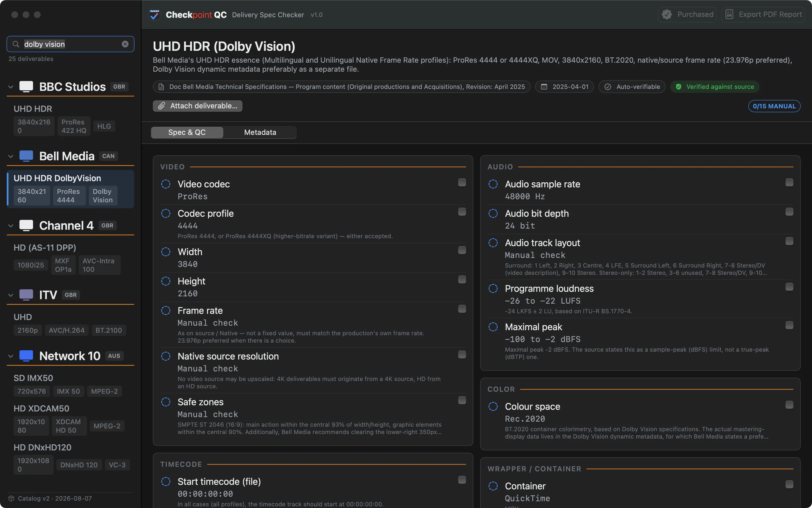812x508 pixels.
Task: Open the Metadata tab
Action: 260,132
